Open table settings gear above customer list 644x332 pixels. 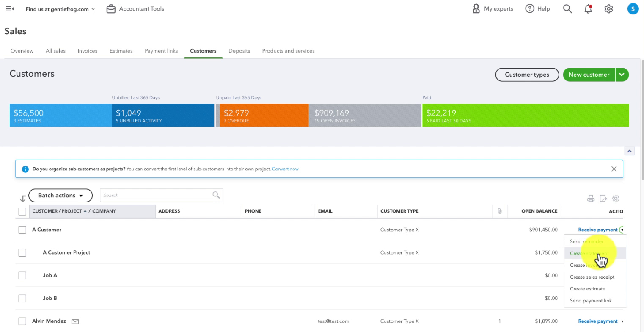click(616, 198)
